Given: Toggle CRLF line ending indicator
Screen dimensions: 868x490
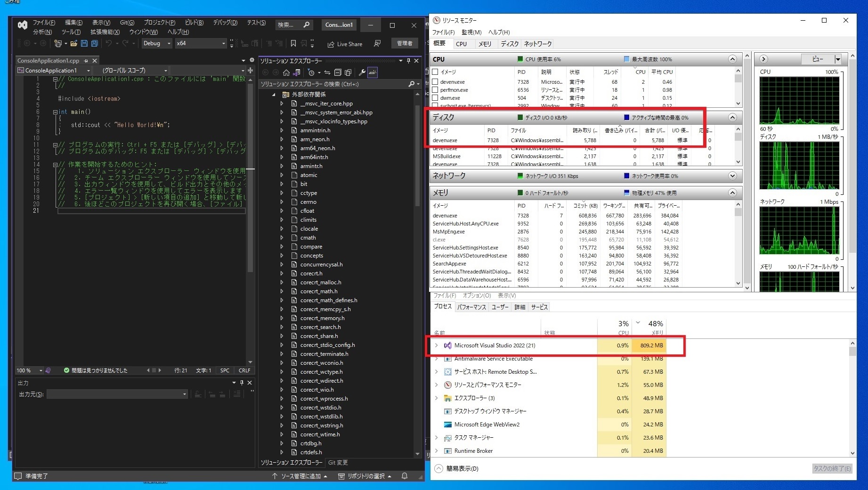Looking at the screenshot, I should coord(244,370).
